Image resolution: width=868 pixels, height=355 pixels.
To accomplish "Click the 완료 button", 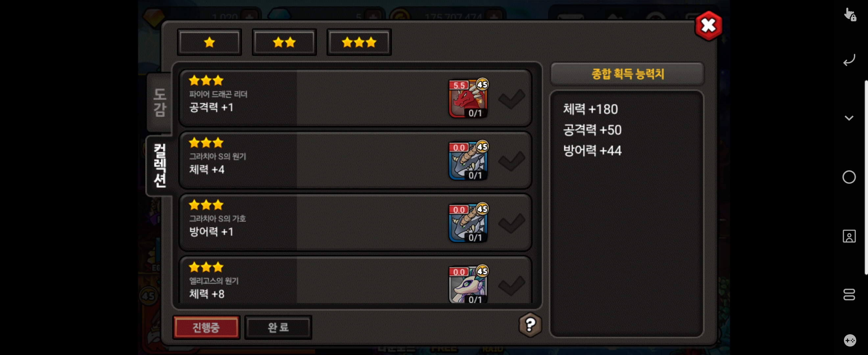I will coord(278,327).
